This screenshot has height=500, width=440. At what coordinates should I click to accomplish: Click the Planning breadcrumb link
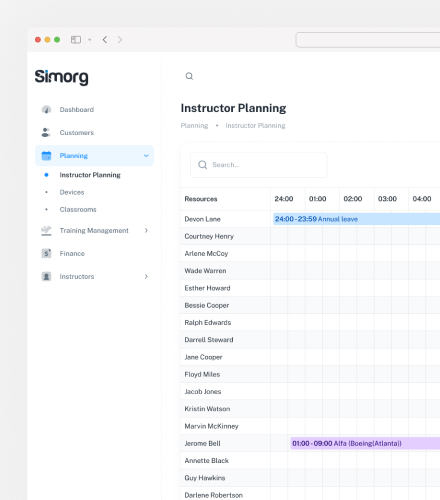point(194,126)
